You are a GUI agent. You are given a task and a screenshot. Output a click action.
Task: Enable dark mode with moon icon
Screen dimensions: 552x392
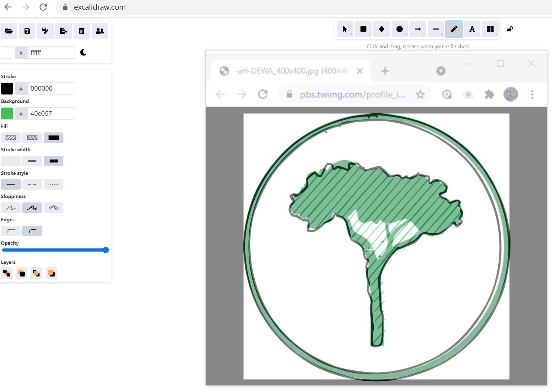83,52
